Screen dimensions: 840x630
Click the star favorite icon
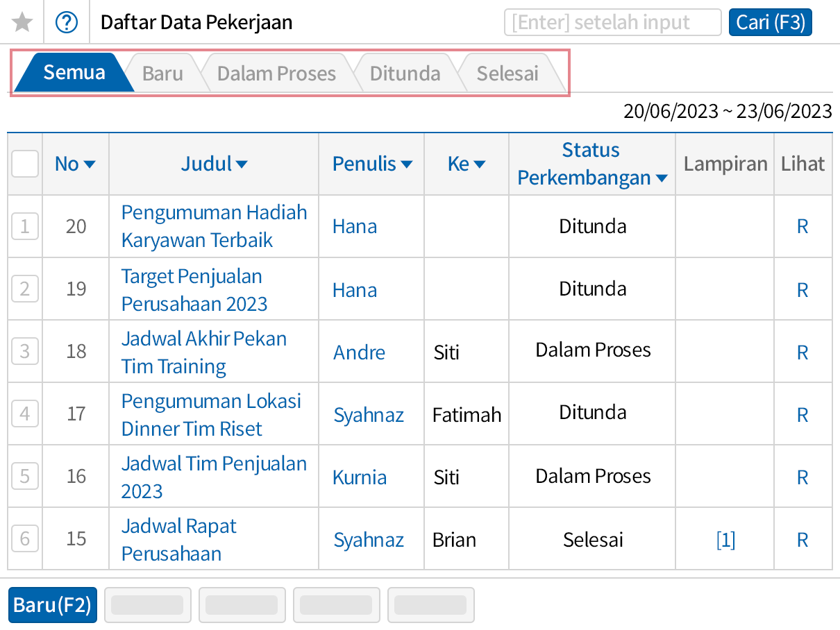point(22,22)
